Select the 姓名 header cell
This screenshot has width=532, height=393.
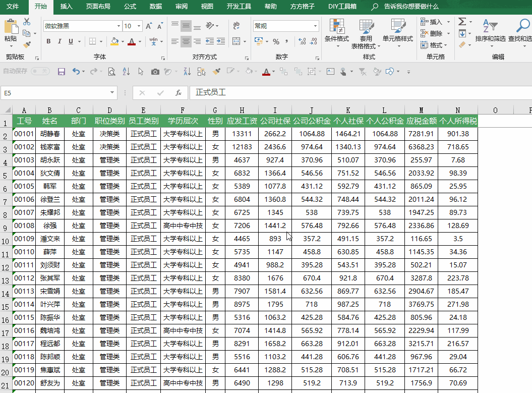pyautogui.click(x=49, y=121)
